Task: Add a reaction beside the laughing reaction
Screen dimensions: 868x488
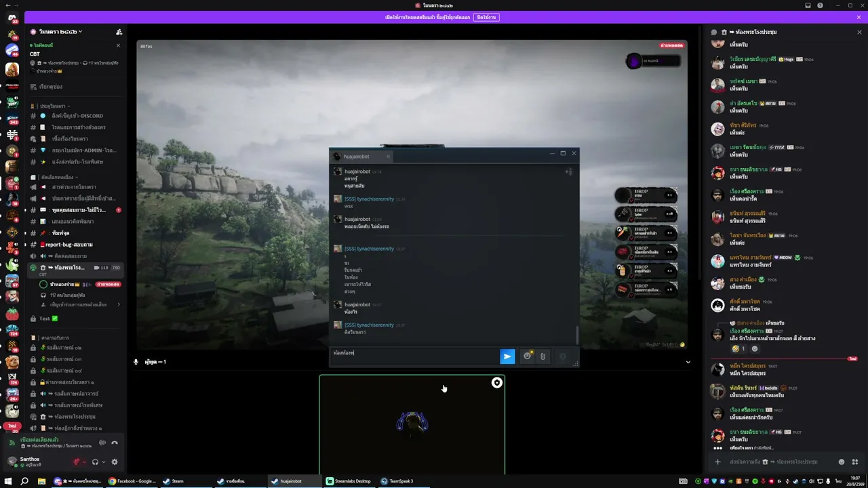Action: click(755, 348)
